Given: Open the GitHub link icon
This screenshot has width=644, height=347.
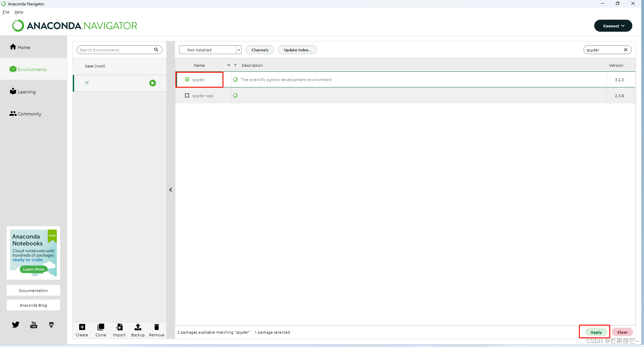Looking at the screenshot, I should coord(51,325).
